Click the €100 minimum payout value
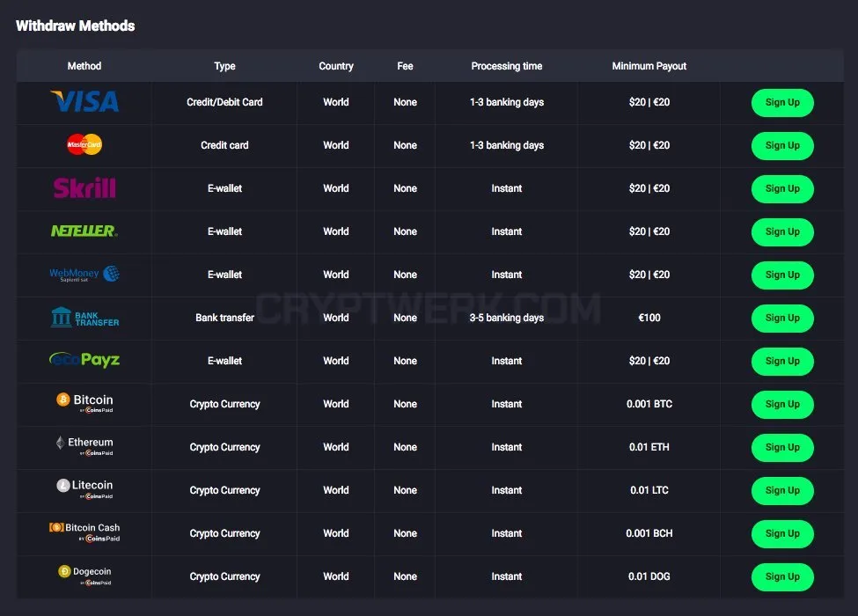This screenshot has height=616, width=858. [x=649, y=318]
